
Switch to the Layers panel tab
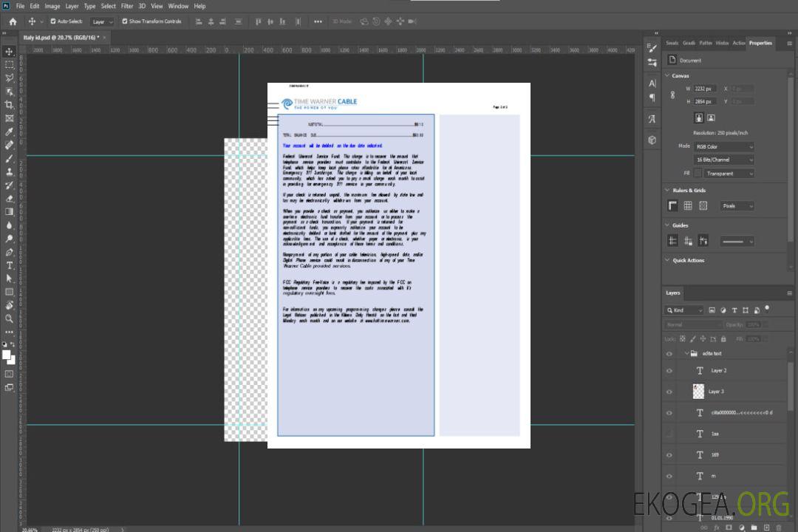672,293
